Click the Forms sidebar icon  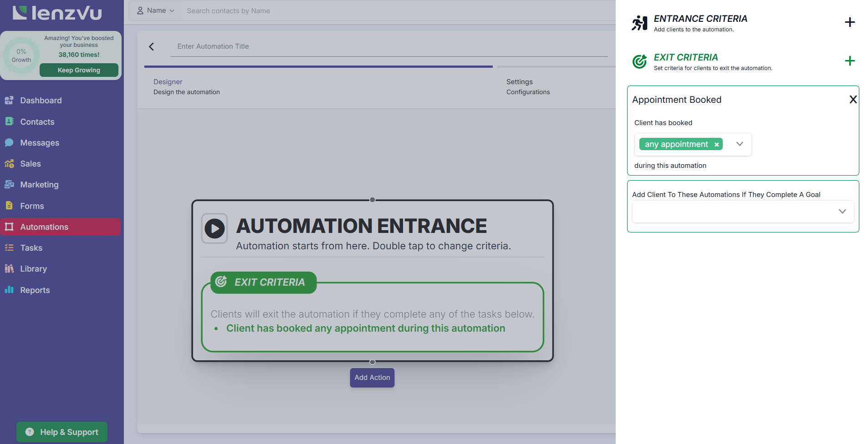pyautogui.click(x=9, y=206)
